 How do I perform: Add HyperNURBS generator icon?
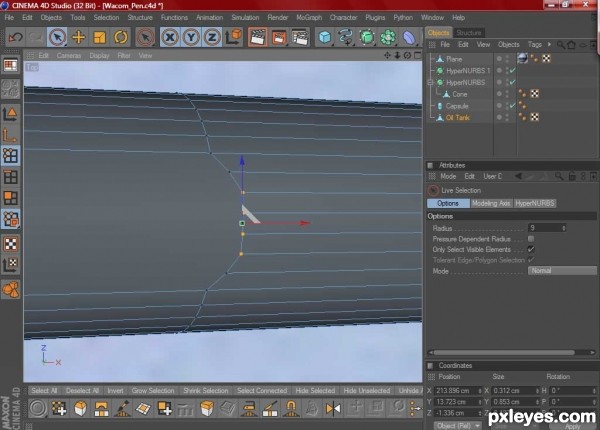point(367,37)
